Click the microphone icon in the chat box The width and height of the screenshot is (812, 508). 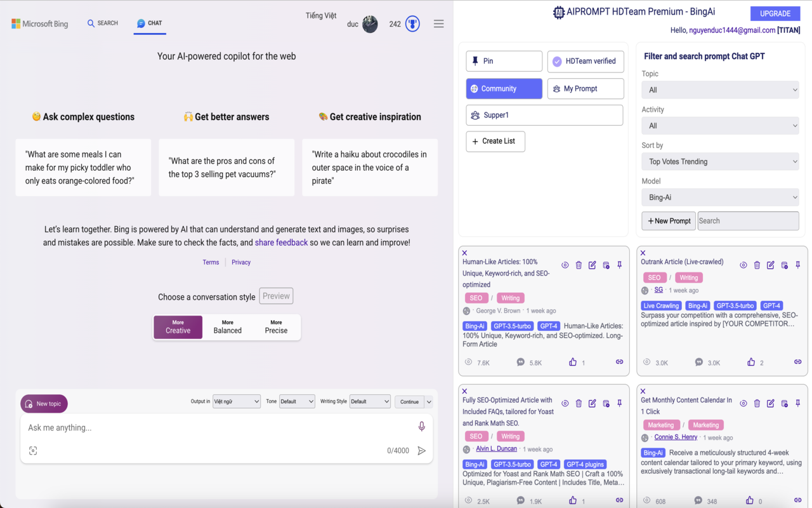pyautogui.click(x=422, y=427)
